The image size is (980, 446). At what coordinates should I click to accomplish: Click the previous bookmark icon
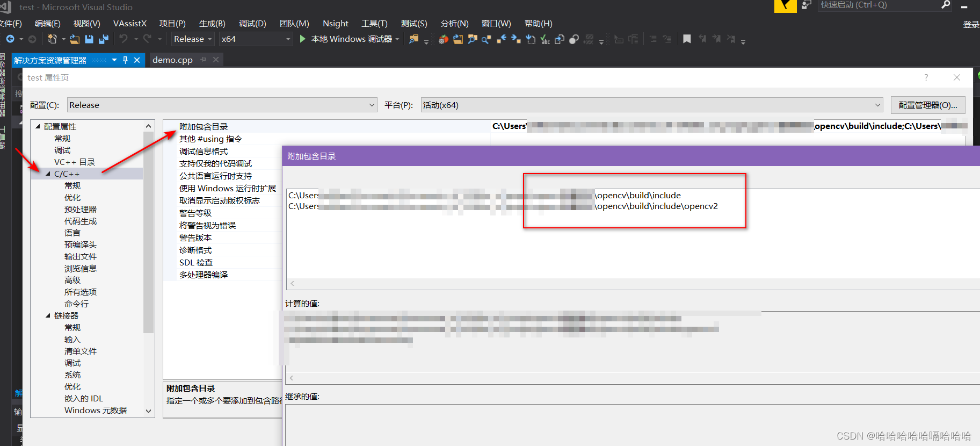[702, 39]
